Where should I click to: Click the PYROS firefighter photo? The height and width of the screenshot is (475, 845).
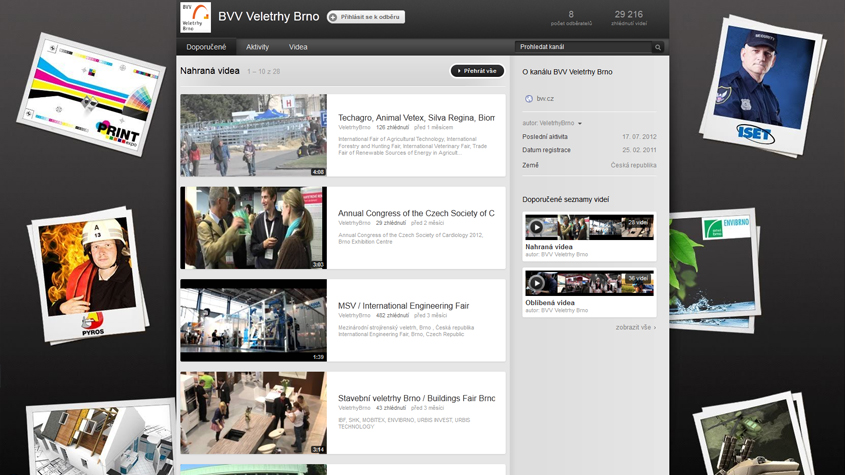click(x=88, y=274)
